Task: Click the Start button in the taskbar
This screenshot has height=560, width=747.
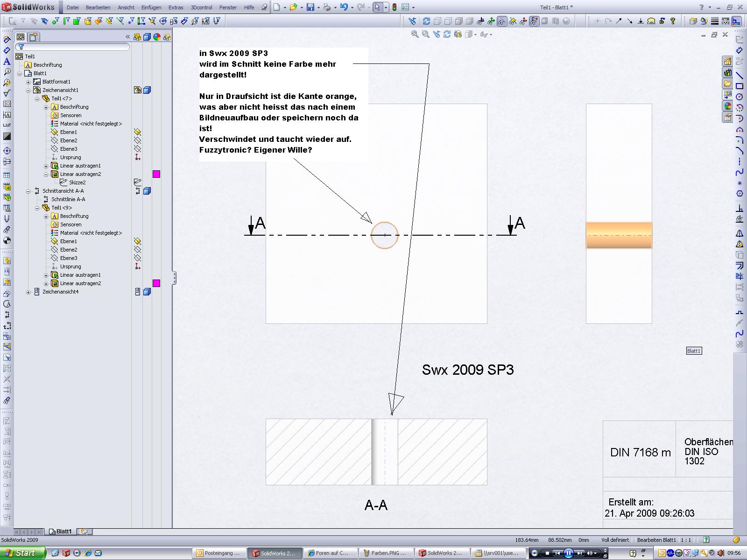Action: coord(23,553)
